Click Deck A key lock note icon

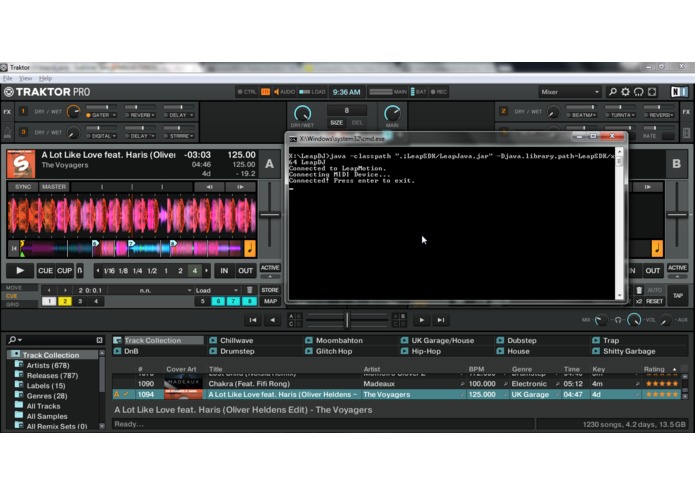250,248
